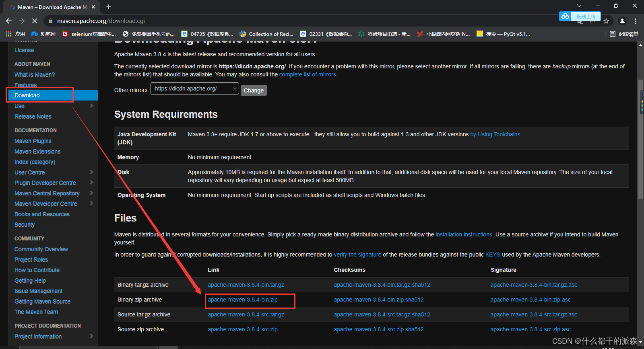Viewport: 644px width, 349px height.
Task: Open Getting Help link
Action: tap(30, 281)
